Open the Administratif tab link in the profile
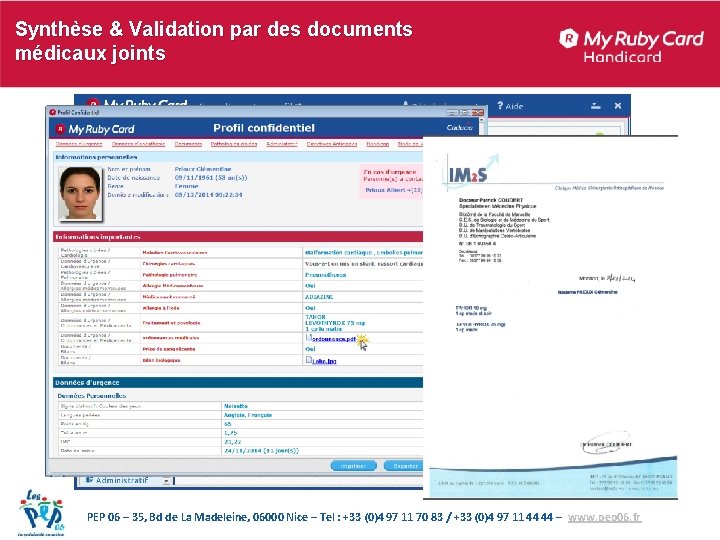The width and height of the screenshot is (720, 540). coord(281,144)
